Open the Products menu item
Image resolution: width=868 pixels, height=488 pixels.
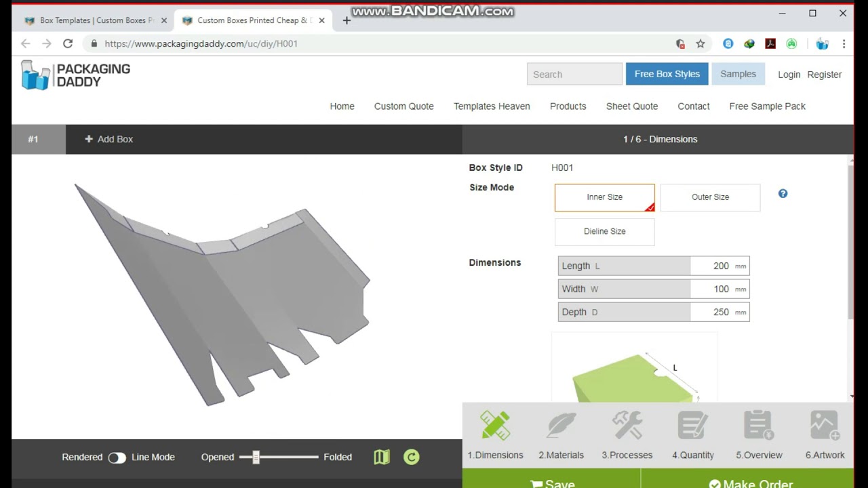coord(568,106)
